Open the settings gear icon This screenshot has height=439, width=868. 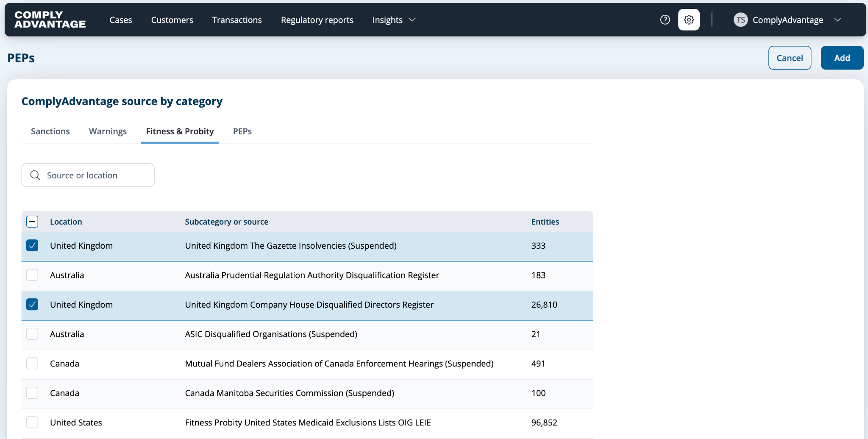coord(689,20)
